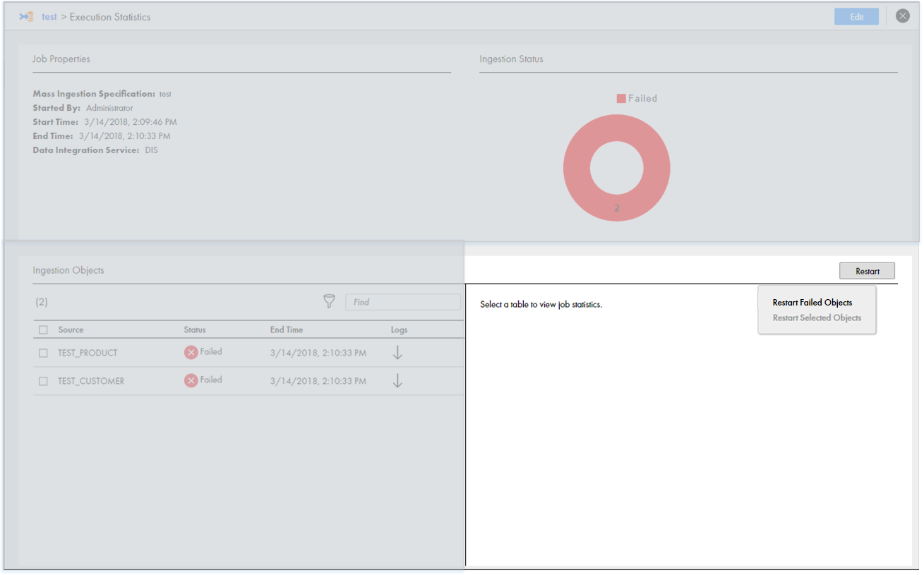The height and width of the screenshot is (575, 924).
Task: Choose Restart Selected Objects
Action: tap(817, 318)
